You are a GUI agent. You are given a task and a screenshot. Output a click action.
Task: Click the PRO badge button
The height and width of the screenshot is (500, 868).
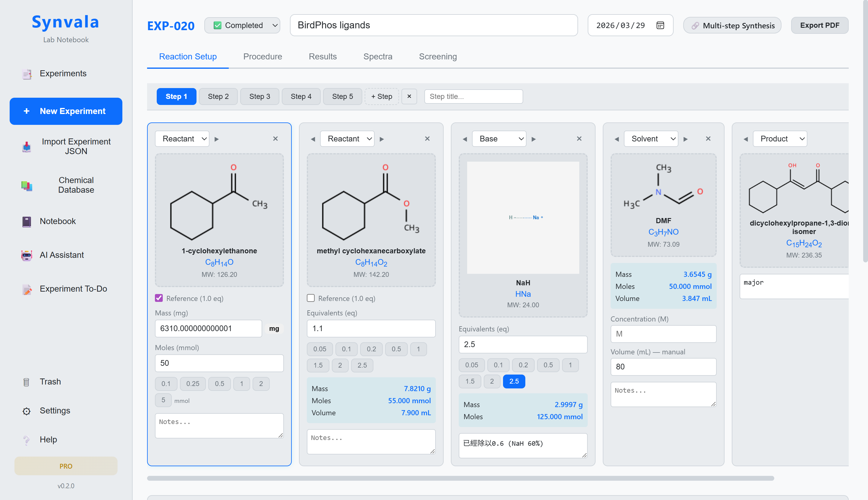(x=66, y=466)
